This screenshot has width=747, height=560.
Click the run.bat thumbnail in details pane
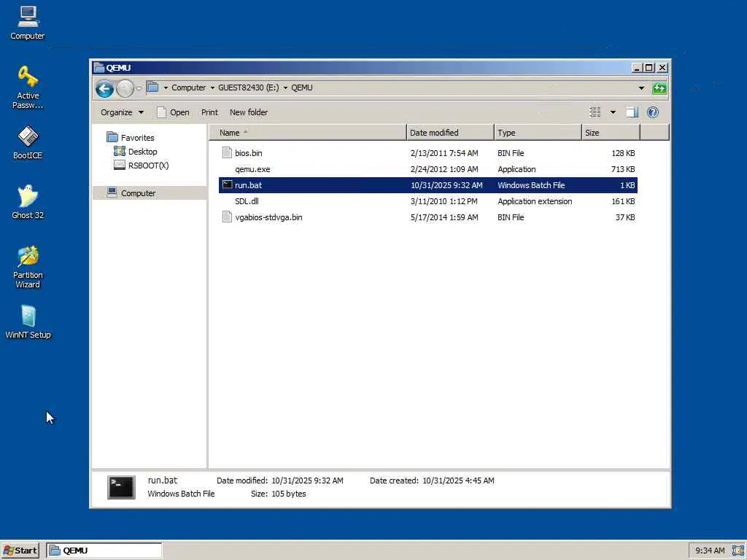(x=121, y=487)
